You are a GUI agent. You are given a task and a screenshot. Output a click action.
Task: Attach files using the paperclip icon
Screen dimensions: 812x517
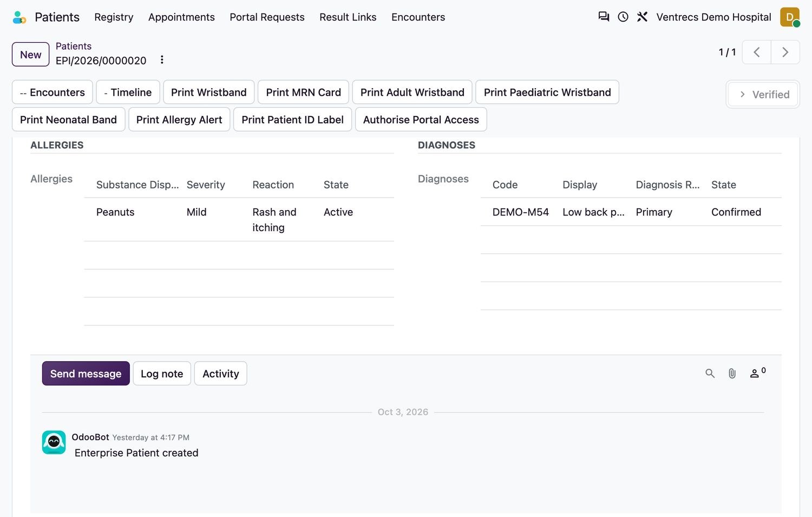[x=732, y=374]
